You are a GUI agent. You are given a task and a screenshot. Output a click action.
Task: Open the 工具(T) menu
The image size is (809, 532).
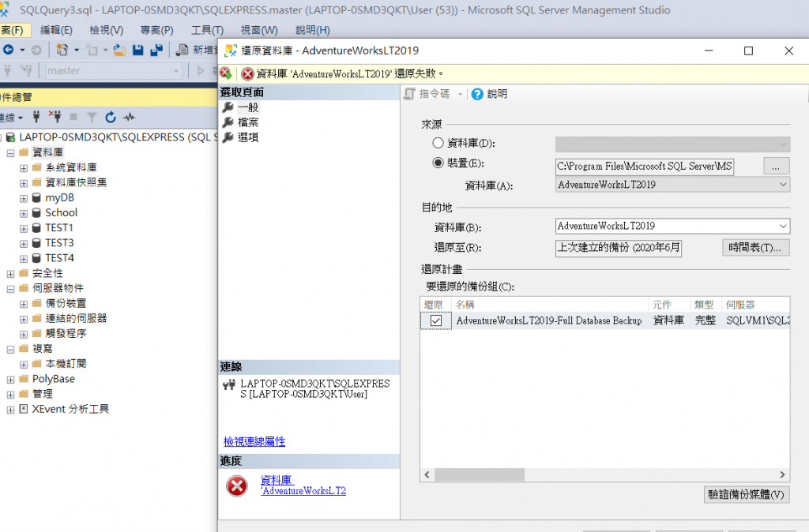click(208, 31)
